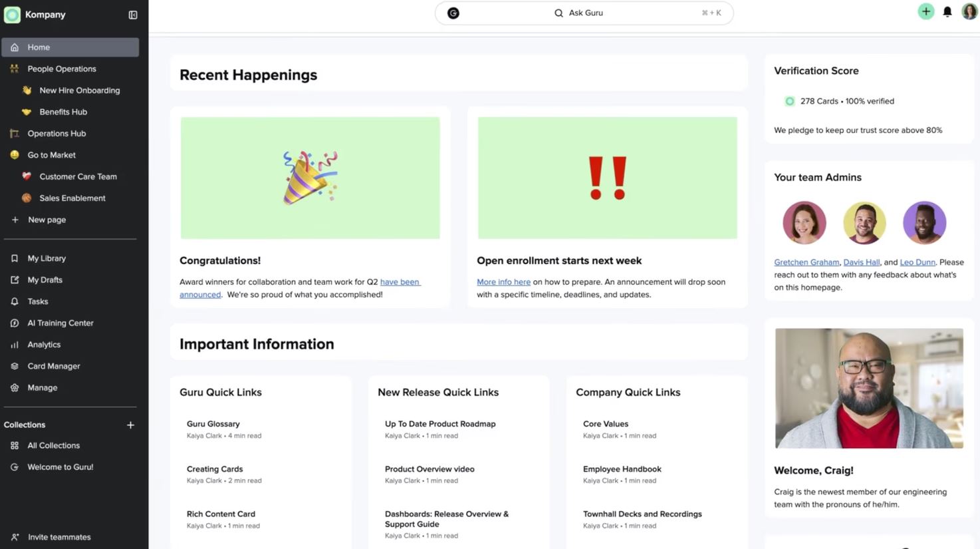Open All Collections

(x=53, y=446)
